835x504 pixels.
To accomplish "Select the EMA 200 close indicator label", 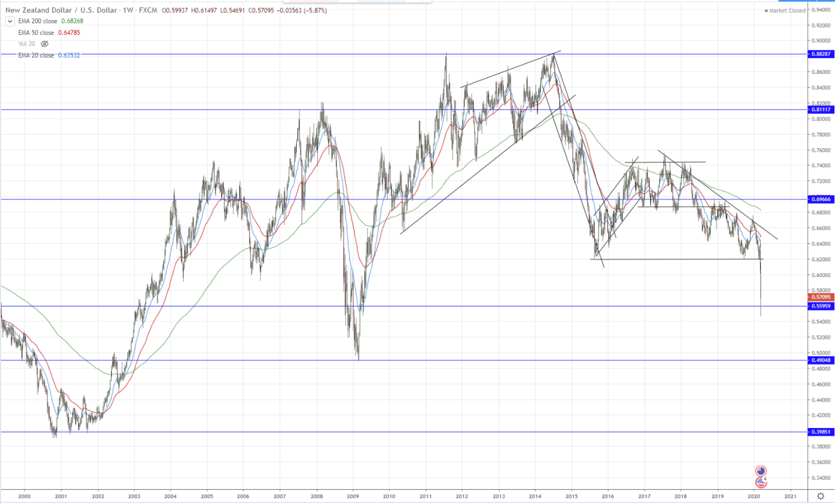I will [38, 21].
